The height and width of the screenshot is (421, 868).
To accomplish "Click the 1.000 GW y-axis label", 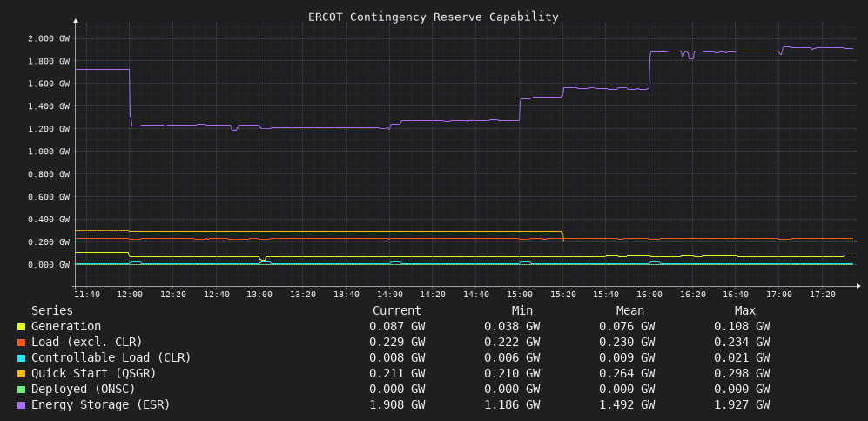I will 49,151.
